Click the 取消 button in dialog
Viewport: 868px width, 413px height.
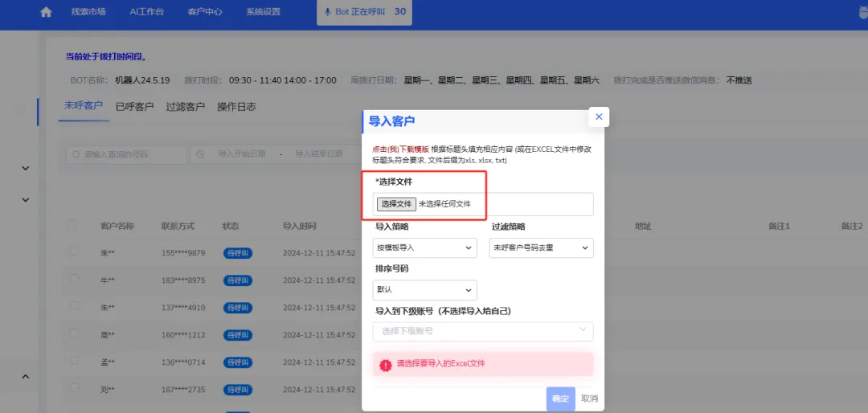(x=590, y=399)
